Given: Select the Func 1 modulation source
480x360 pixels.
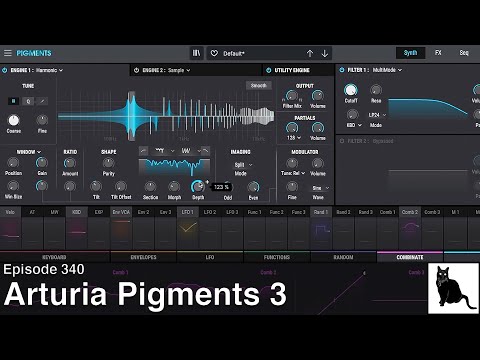Looking at the screenshot, I should [254, 212].
